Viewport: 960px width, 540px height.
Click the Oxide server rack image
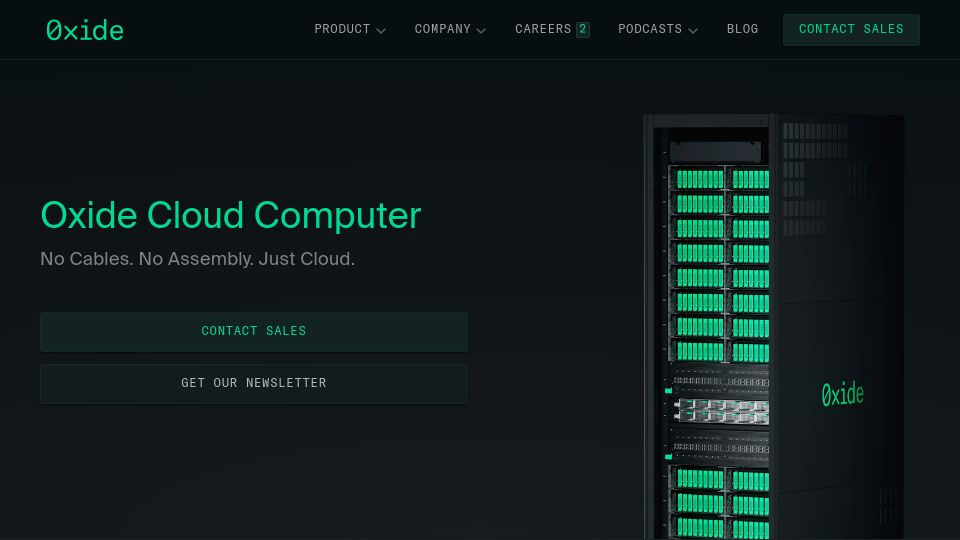(774, 327)
